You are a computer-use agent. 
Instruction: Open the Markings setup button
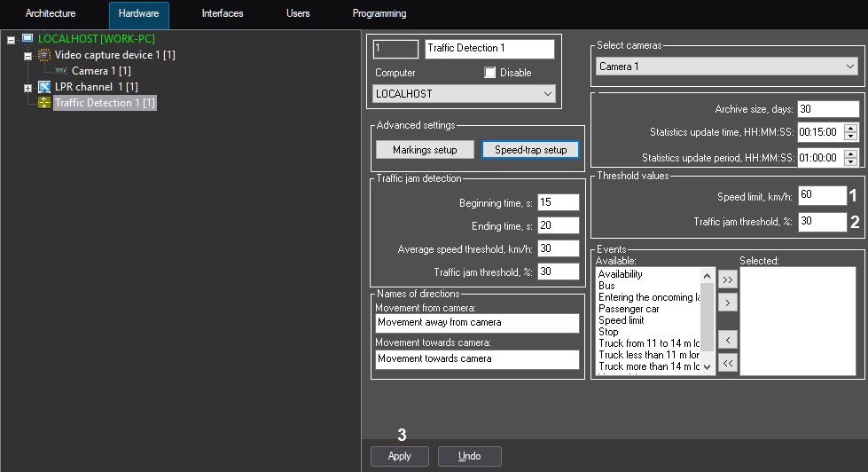tap(425, 150)
